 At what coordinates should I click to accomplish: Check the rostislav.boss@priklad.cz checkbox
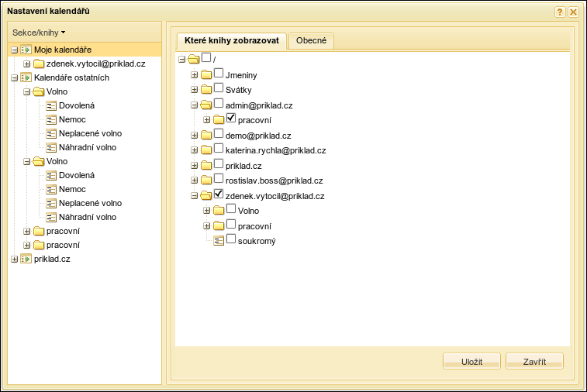(219, 179)
